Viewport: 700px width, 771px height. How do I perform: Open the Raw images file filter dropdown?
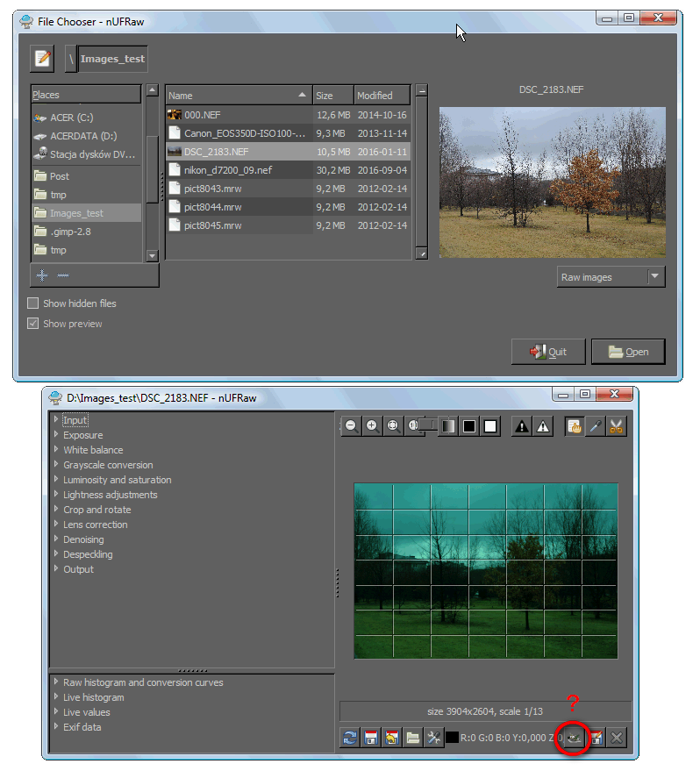[611, 277]
